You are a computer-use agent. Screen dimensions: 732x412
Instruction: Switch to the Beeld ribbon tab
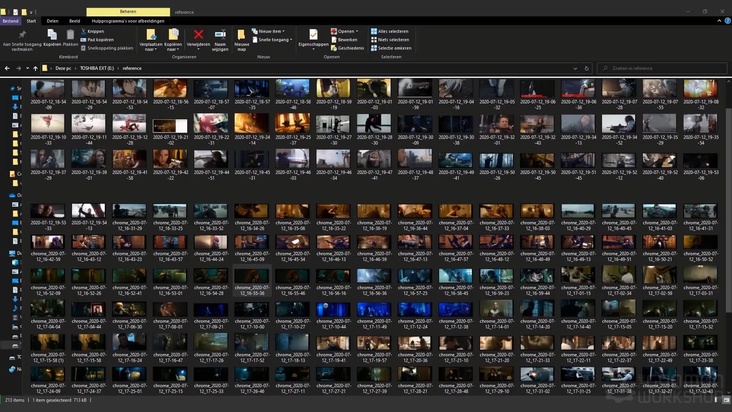tap(75, 20)
